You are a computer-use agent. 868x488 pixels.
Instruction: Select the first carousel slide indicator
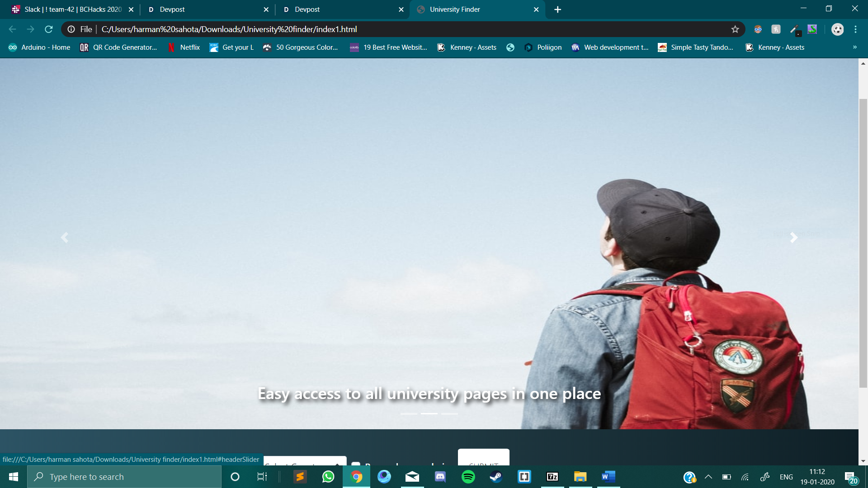[409, 413]
